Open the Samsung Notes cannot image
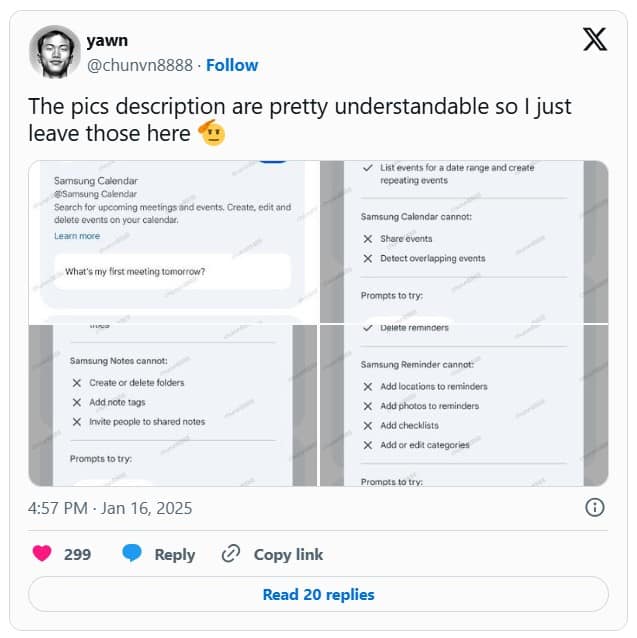This screenshot has width=637, height=638. coord(173,406)
